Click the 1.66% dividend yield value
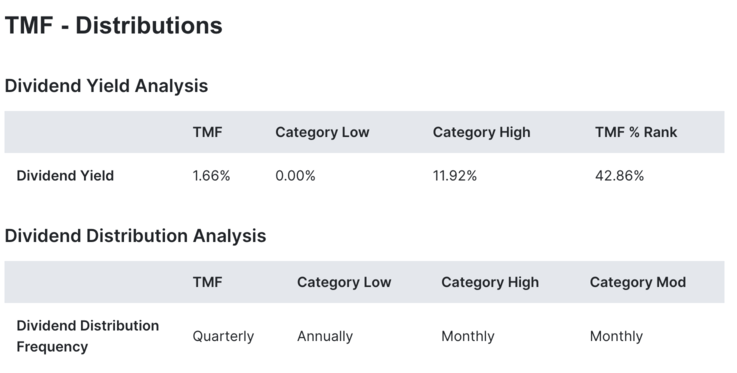 coord(212,176)
